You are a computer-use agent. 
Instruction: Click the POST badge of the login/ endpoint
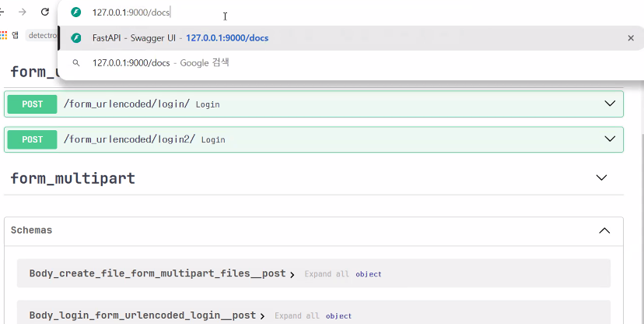33,104
